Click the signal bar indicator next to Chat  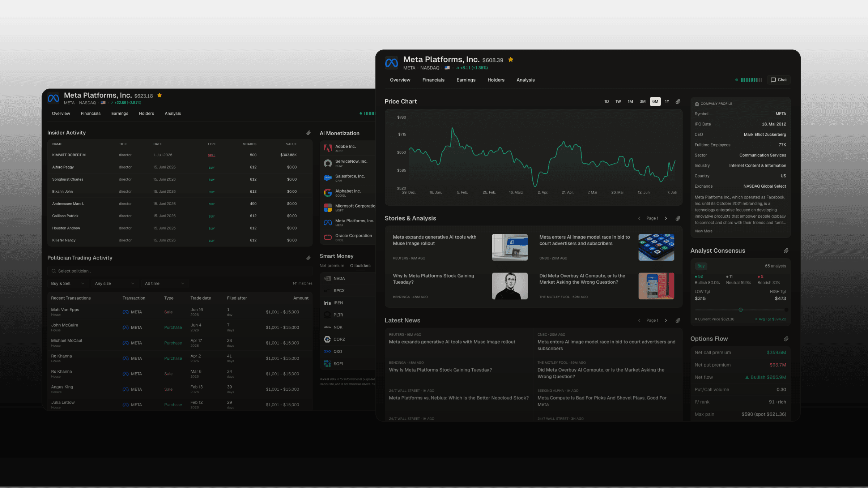(x=751, y=80)
